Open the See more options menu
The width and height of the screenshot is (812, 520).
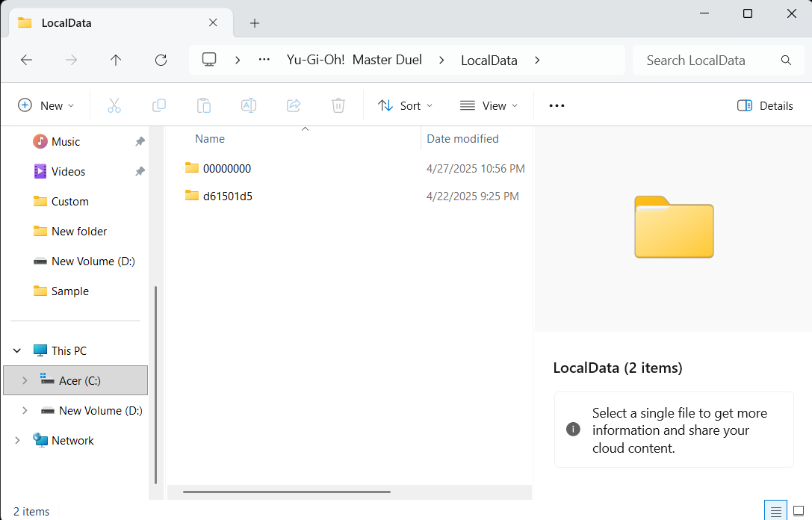tap(557, 105)
